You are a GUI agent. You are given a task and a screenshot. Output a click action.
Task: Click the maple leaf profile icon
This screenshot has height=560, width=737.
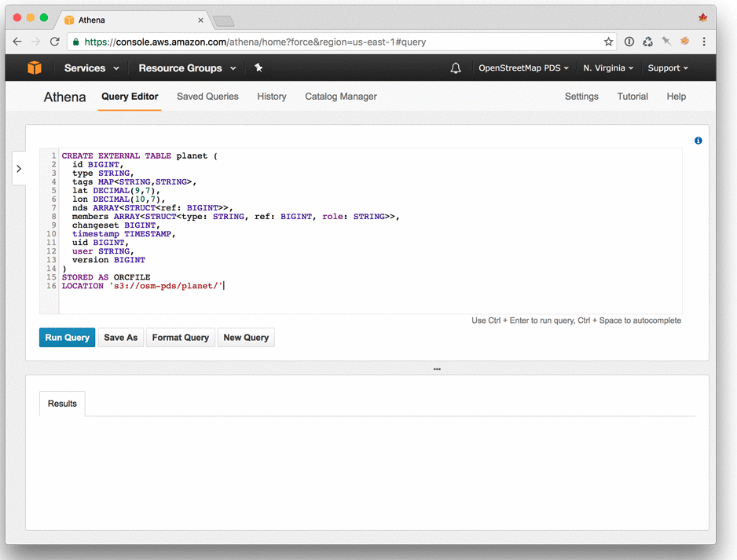tap(703, 18)
